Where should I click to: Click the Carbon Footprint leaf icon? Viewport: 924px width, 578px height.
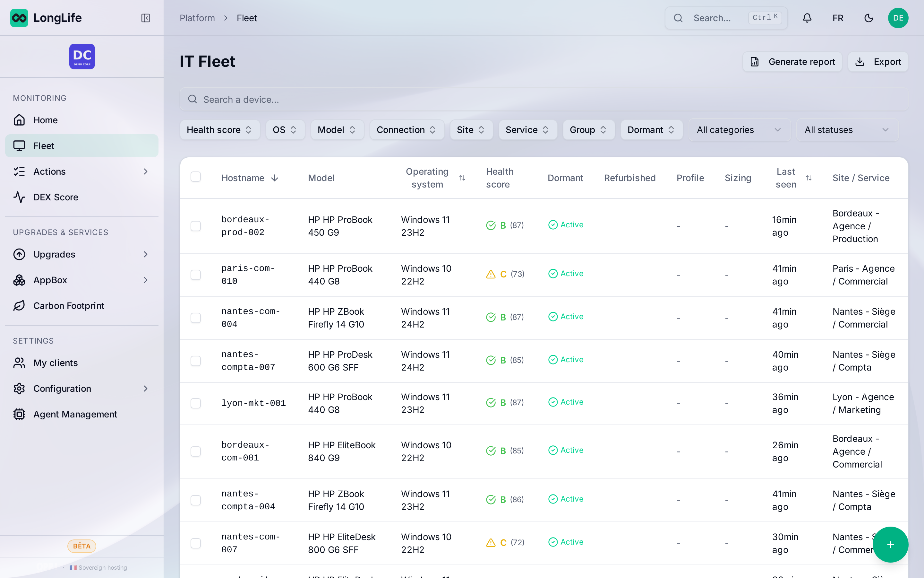[x=19, y=306]
